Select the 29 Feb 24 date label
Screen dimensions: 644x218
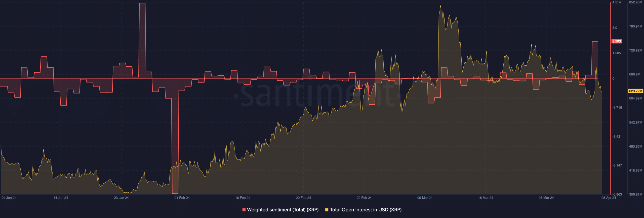pos(364,198)
